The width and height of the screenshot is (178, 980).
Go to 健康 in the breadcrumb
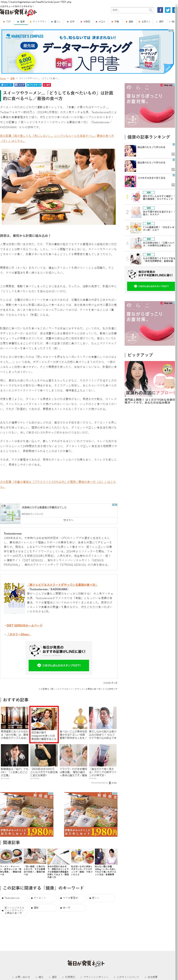coord(12,78)
